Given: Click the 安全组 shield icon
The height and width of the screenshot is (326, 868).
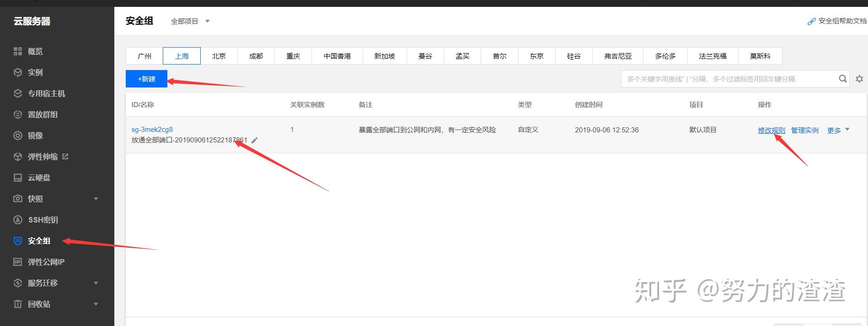Looking at the screenshot, I should pos(18,241).
